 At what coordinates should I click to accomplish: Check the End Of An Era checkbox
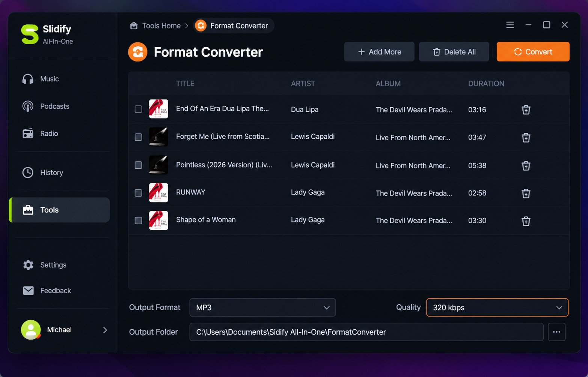click(x=139, y=109)
